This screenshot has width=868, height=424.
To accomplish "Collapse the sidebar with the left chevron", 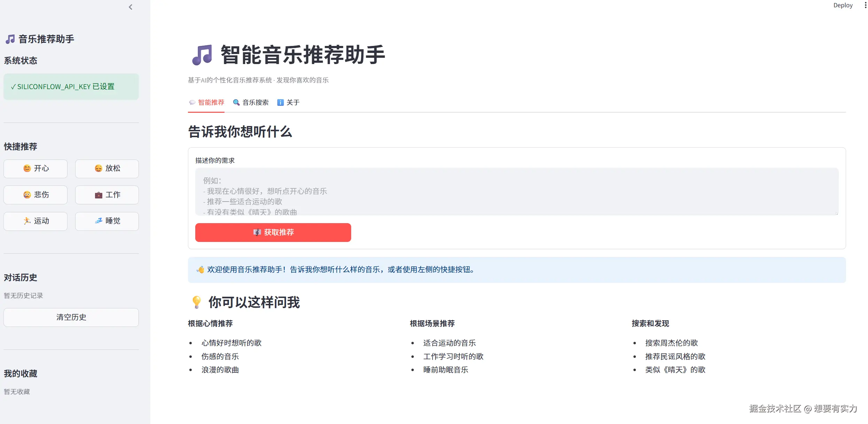I will coord(130,7).
